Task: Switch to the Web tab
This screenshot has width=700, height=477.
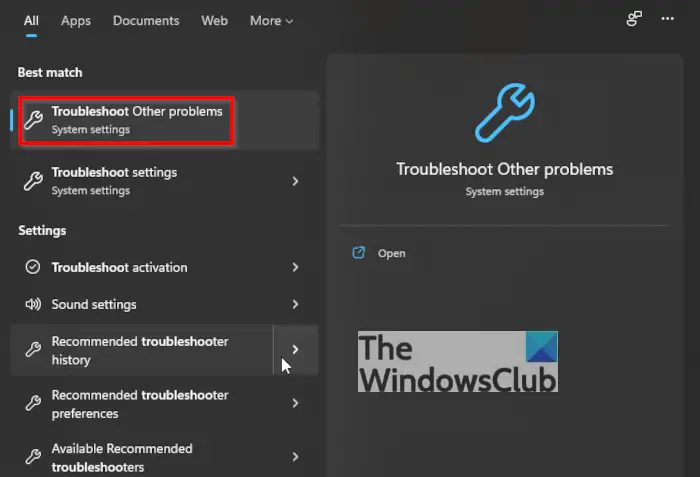Action: [214, 21]
